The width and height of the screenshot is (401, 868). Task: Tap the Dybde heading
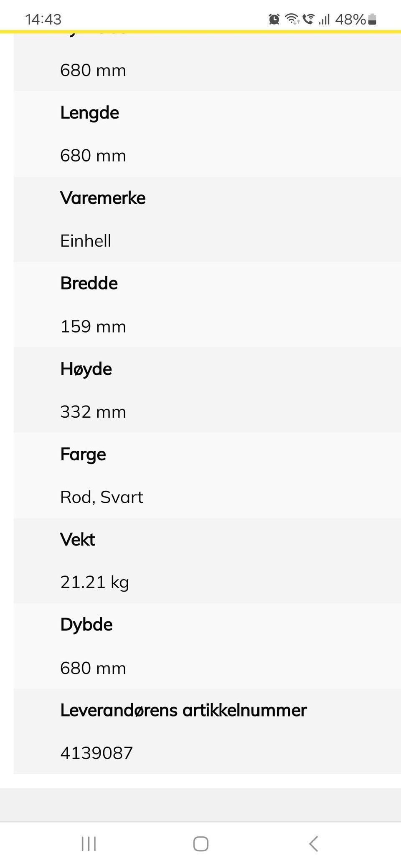[86, 625]
